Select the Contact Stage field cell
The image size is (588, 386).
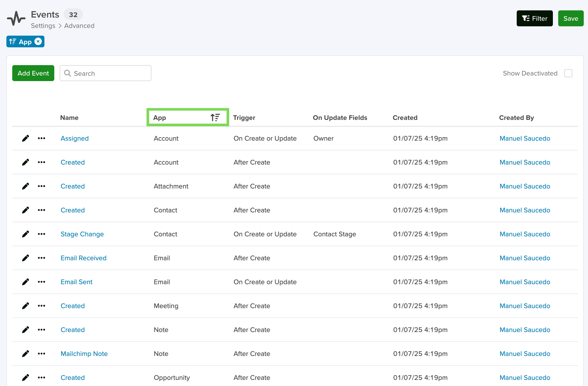[x=335, y=234]
